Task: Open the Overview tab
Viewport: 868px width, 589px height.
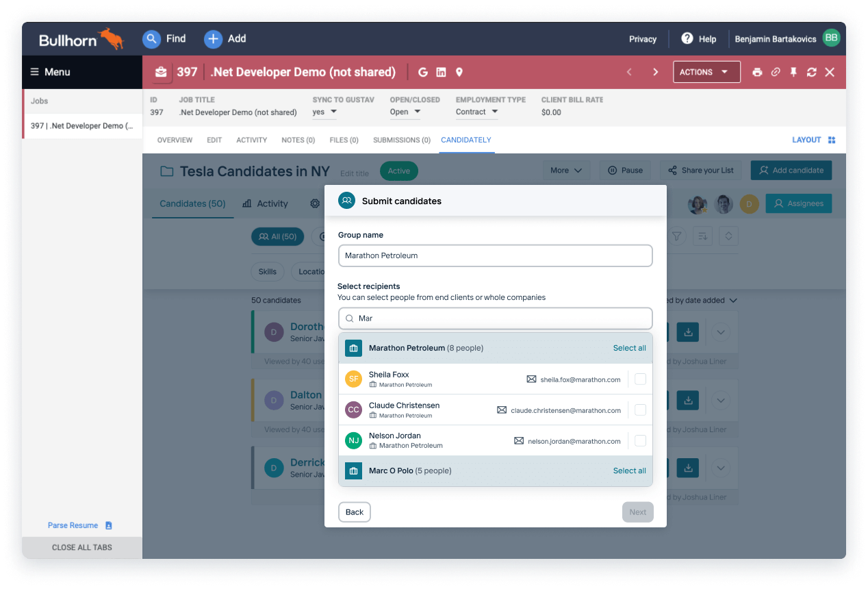Action: pos(175,140)
